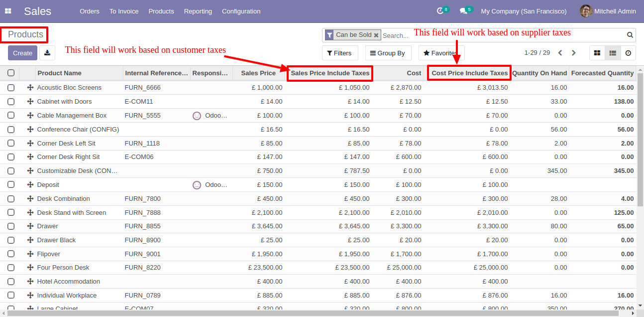Click drag handle for Hotel Accommodation row

30,282
